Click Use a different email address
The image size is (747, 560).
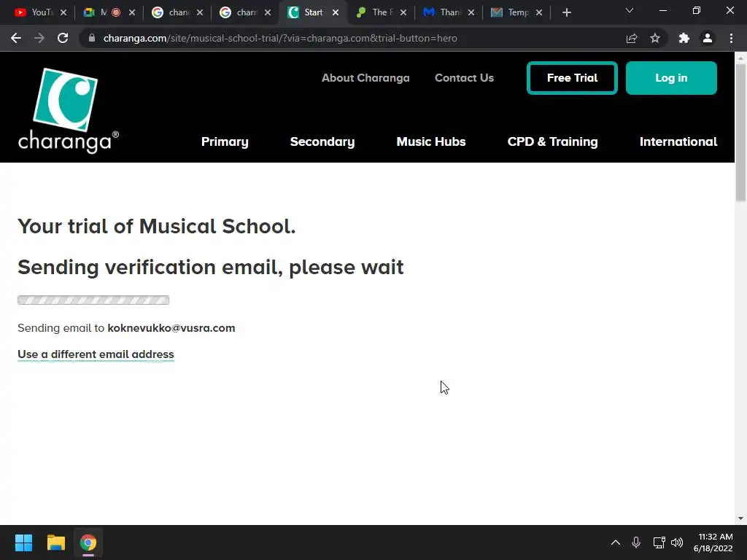[x=96, y=354]
